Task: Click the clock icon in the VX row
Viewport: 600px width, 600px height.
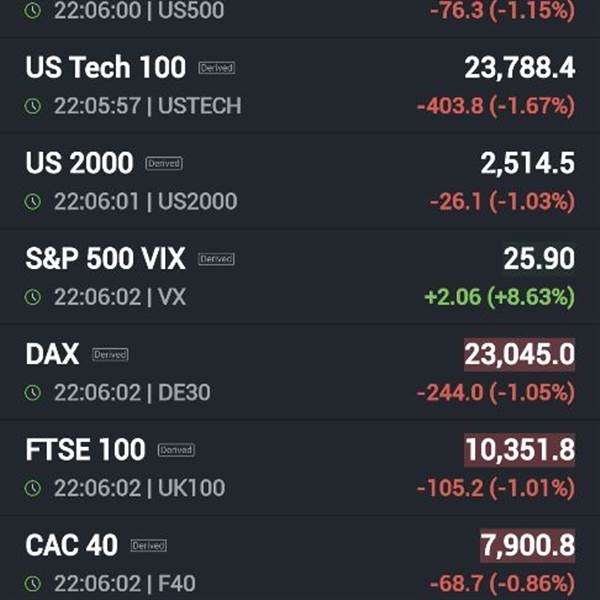Action: click(x=33, y=297)
